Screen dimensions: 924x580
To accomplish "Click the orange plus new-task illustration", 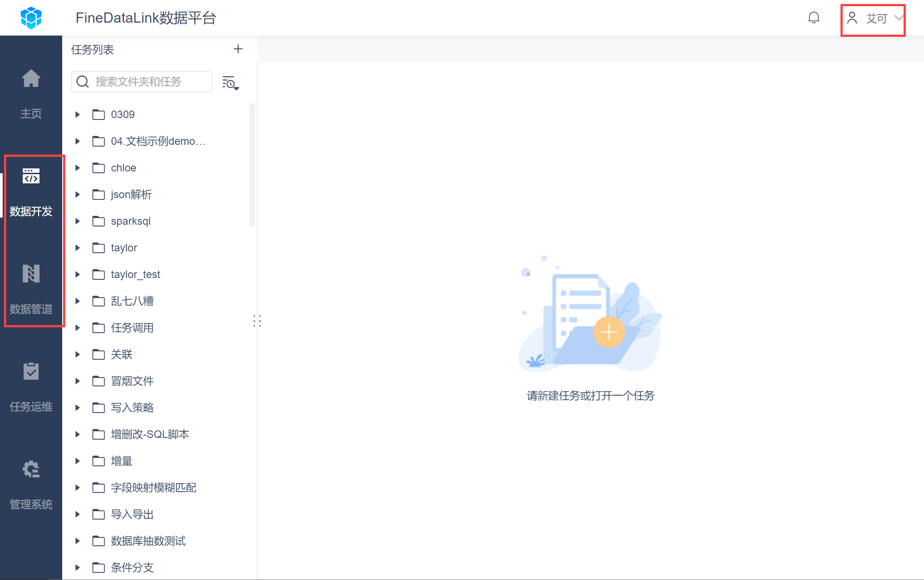I will [609, 332].
